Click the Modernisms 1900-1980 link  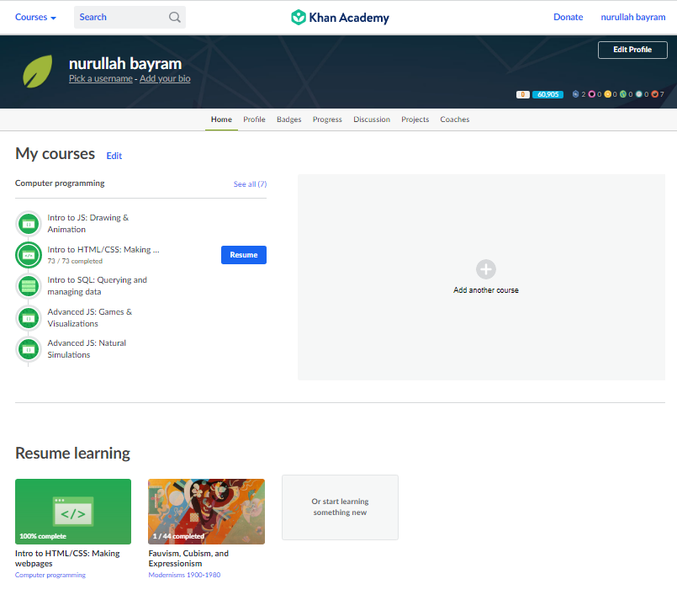184,575
